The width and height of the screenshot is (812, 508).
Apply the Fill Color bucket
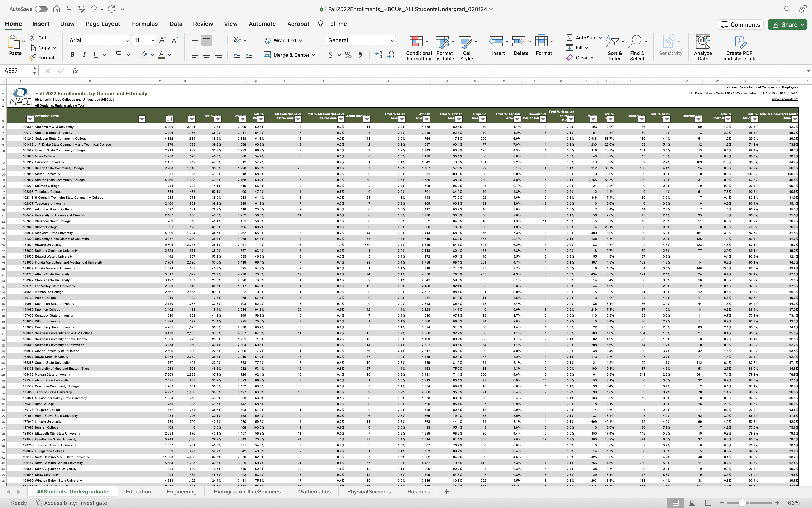[x=144, y=55]
